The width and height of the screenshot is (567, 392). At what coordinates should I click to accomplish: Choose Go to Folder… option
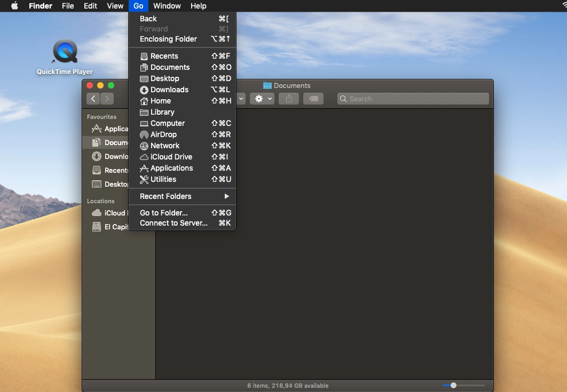(163, 213)
